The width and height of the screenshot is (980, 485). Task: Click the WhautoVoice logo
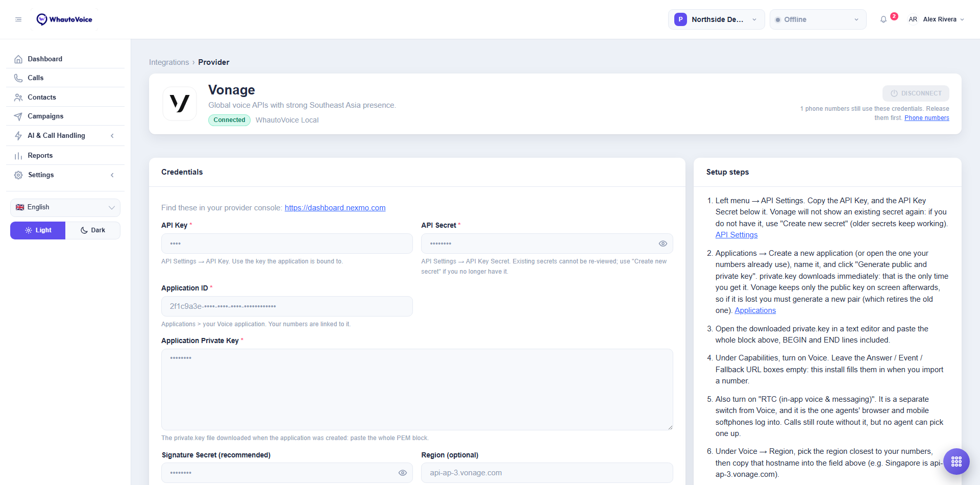tap(64, 19)
